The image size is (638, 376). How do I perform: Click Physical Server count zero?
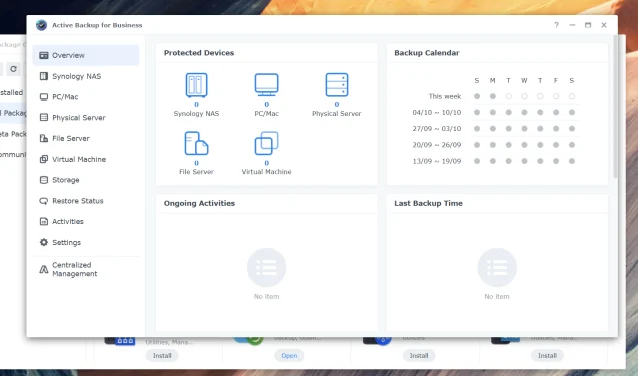pyautogui.click(x=337, y=105)
